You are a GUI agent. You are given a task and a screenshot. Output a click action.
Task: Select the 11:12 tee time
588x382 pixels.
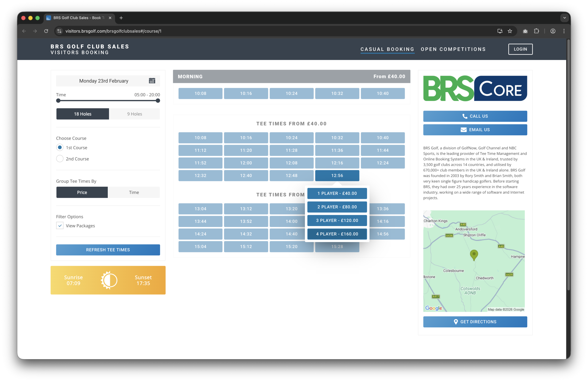tap(200, 150)
